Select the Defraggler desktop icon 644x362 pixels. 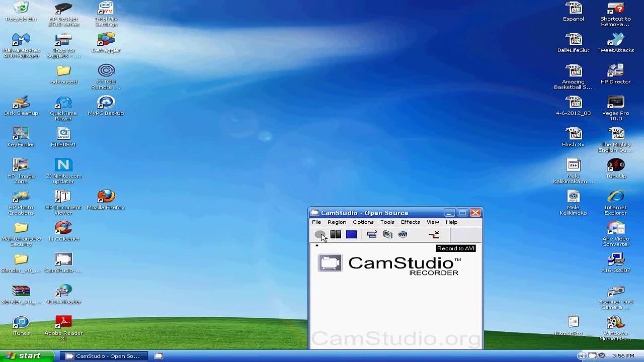point(106,43)
